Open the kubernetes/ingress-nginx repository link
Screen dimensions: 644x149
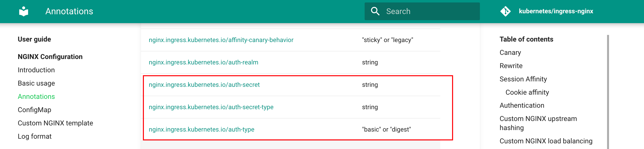556,11
